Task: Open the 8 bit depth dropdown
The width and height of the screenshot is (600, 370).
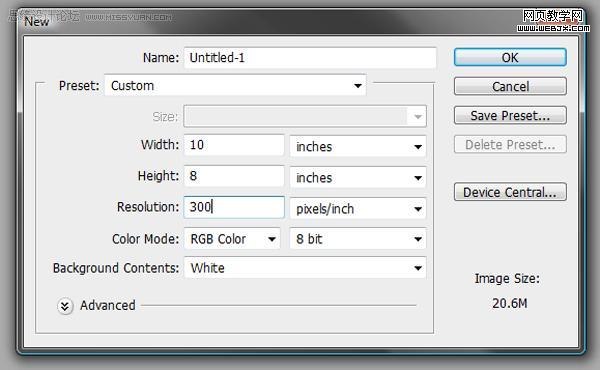Action: pos(358,239)
